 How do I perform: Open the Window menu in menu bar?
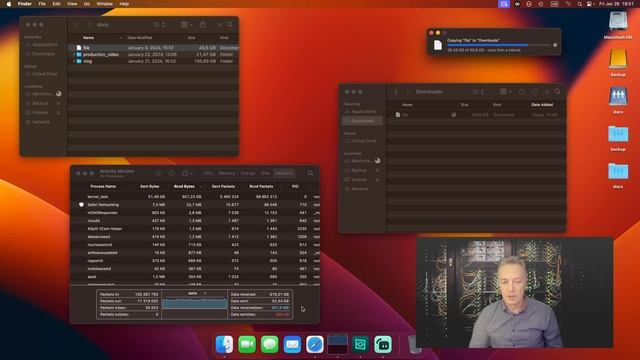(104, 4)
